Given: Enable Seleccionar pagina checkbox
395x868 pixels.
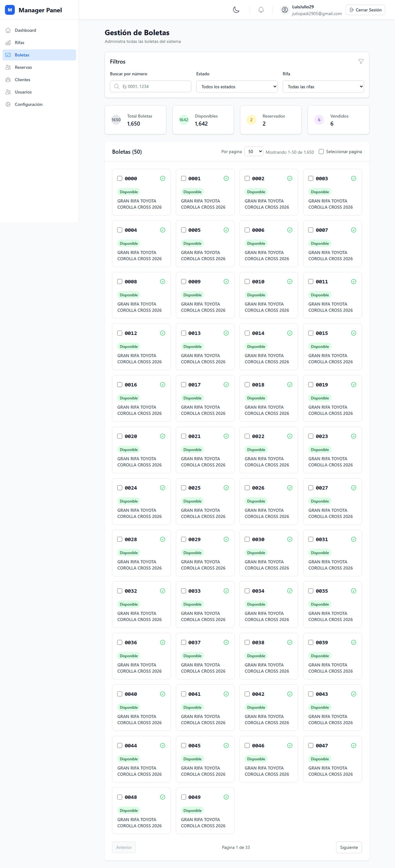Looking at the screenshot, I should coord(321,151).
